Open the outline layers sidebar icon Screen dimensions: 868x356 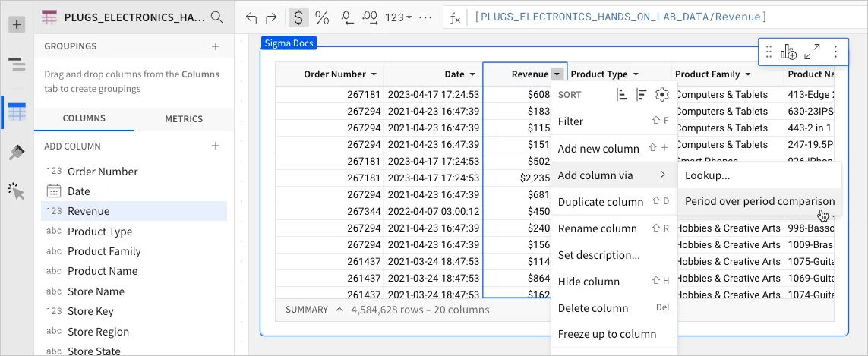tap(17, 64)
